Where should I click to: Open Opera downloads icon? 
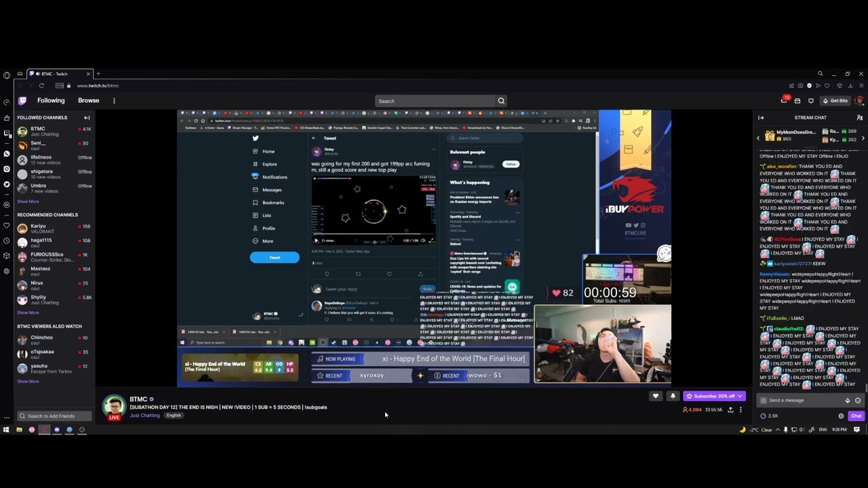coord(850,86)
